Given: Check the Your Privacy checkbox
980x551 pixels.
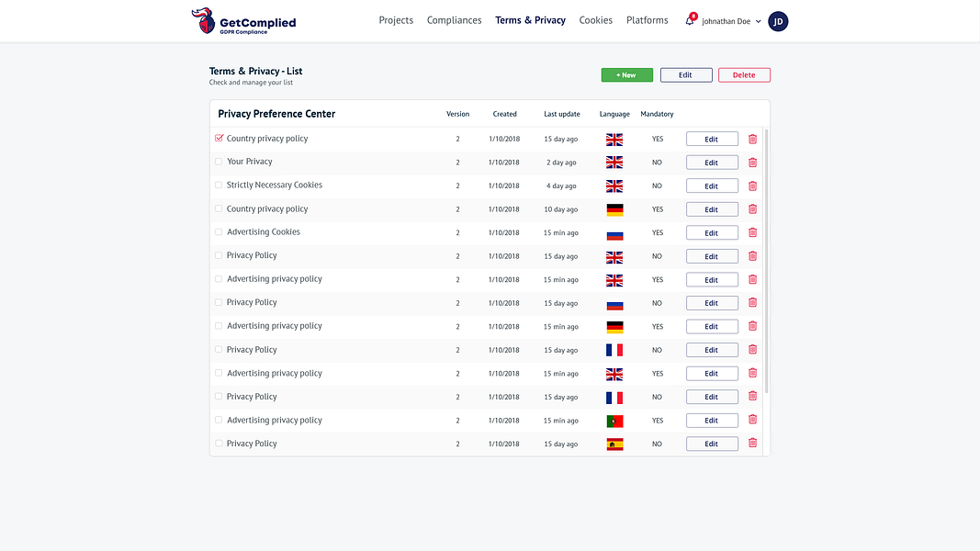Looking at the screenshot, I should [x=219, y=162].
